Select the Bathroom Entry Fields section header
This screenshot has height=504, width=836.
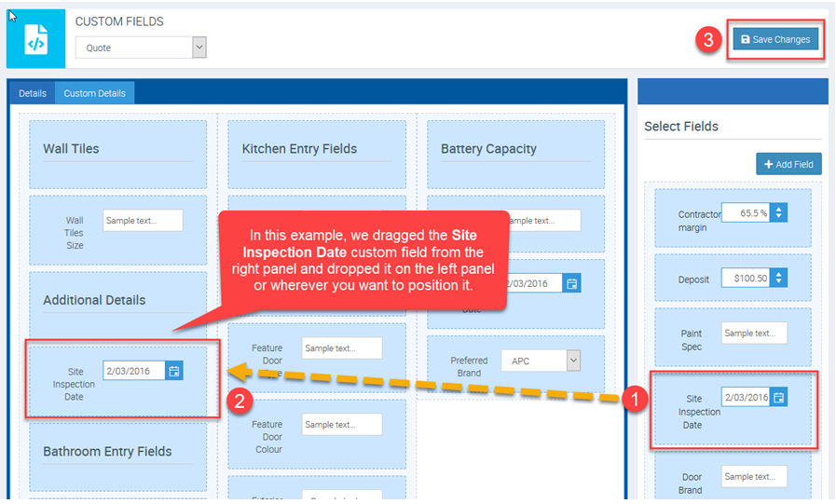coord(107,452)
